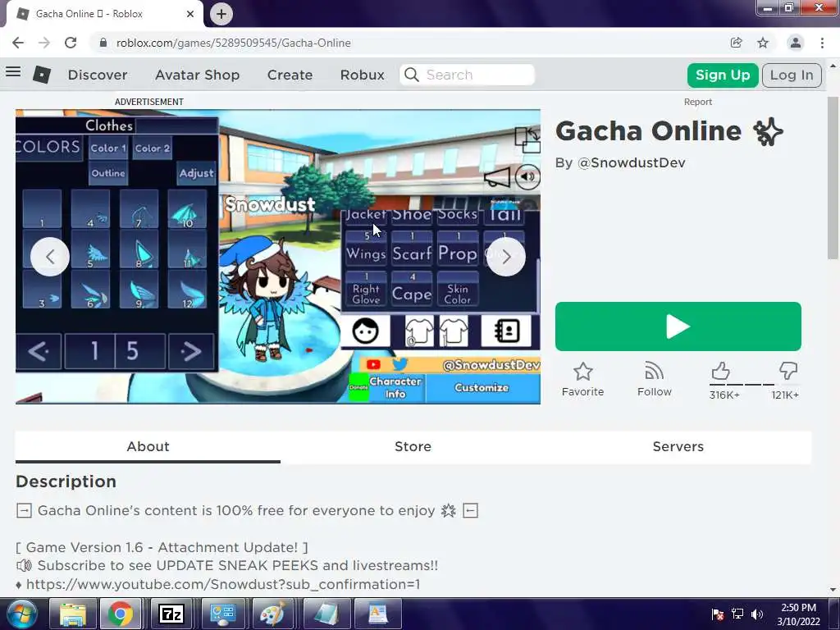
Task: Open Discover in navigation bar
Action: tap(98, 75)
